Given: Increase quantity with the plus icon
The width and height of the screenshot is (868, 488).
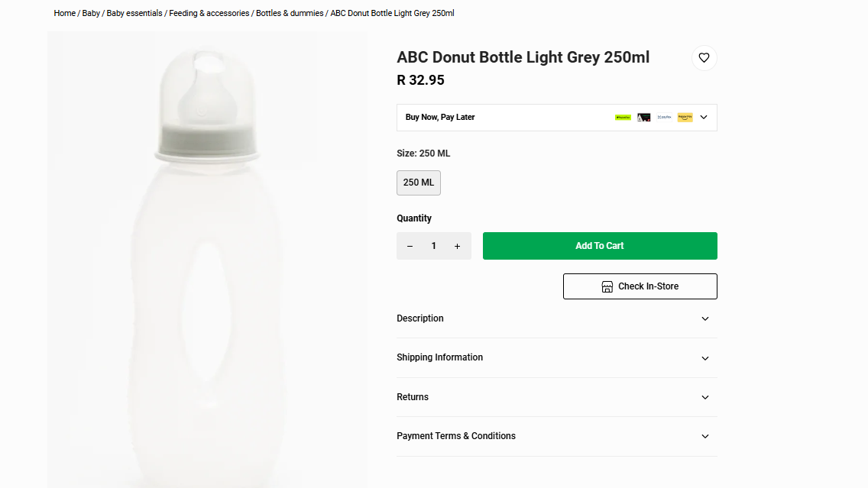Looking at the screenshot, I should pyautogui.click(x=457, y=246).
